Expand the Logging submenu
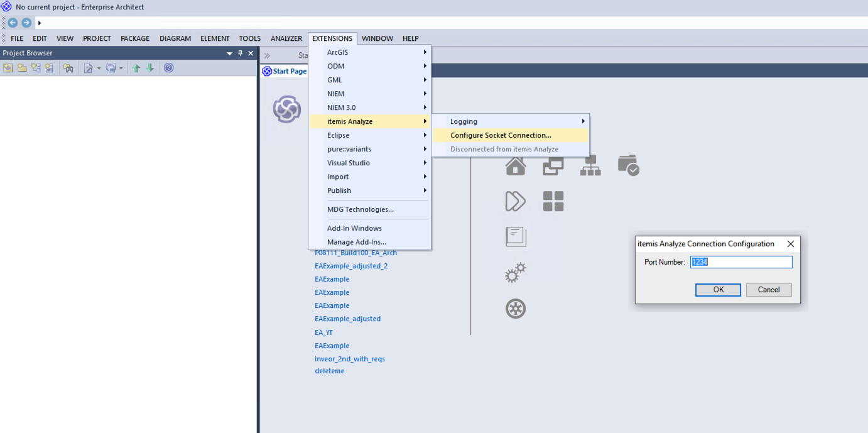 [510, 121]
